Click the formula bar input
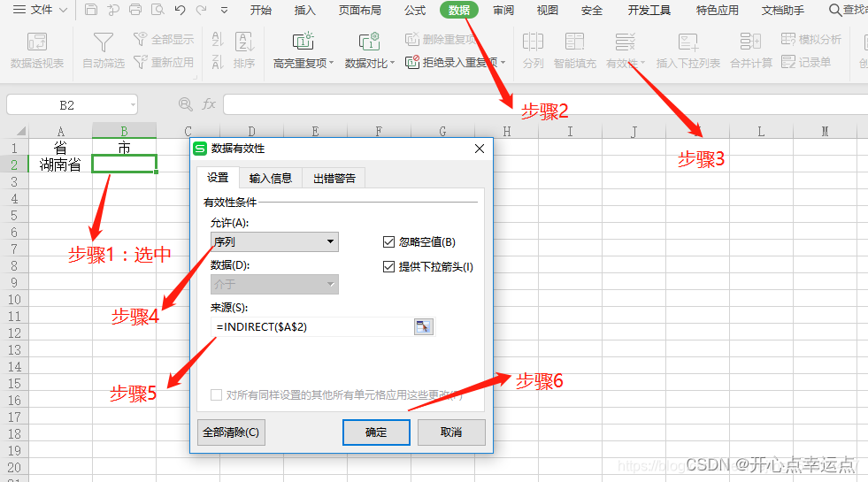This screenshot has height=482, width=868. (545, 104)
